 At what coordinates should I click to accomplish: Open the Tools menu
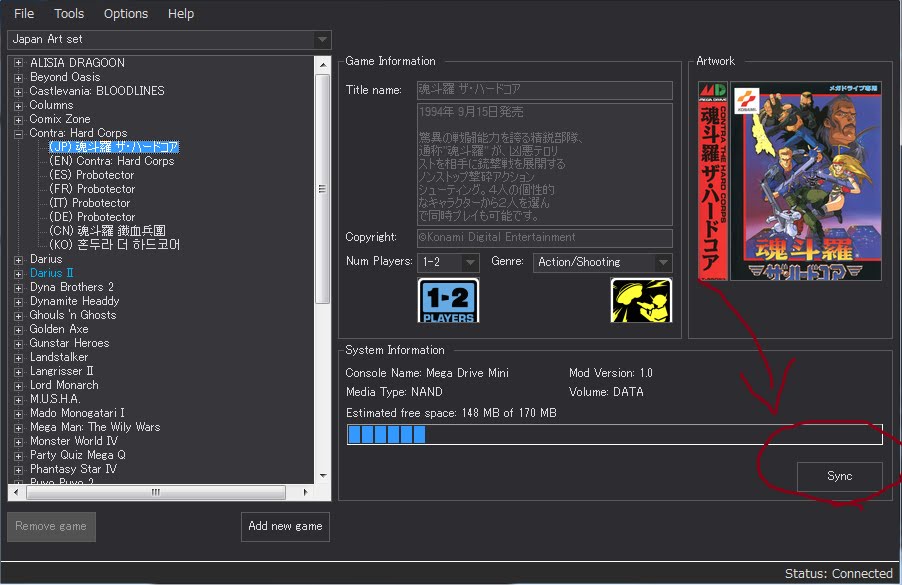[x=69, y=13]
